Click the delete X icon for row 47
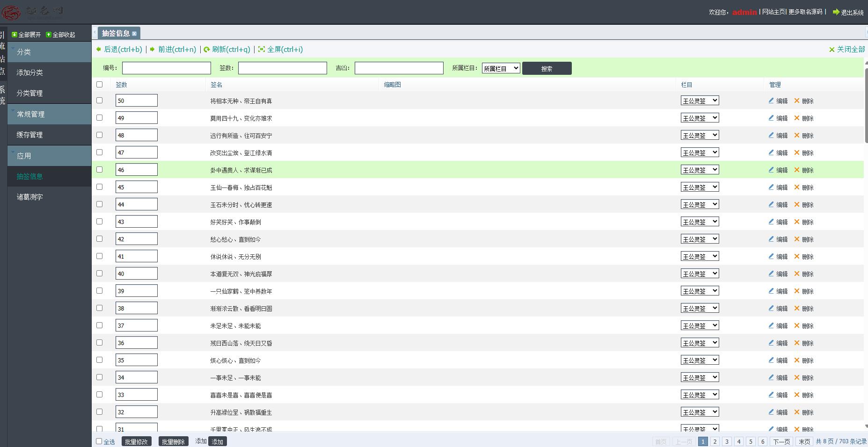 (x=797, y=152)
